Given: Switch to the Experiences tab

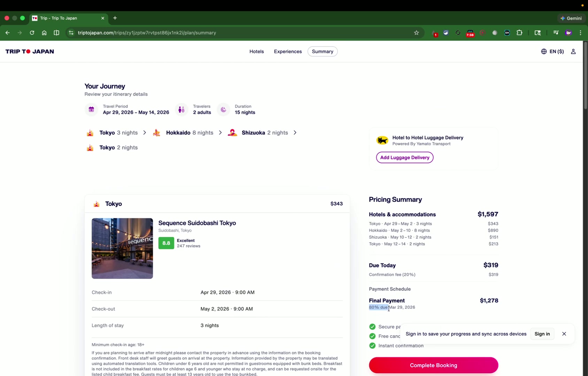Looking at the screenshot, I should pyautogui.click(x=288, y=51).
